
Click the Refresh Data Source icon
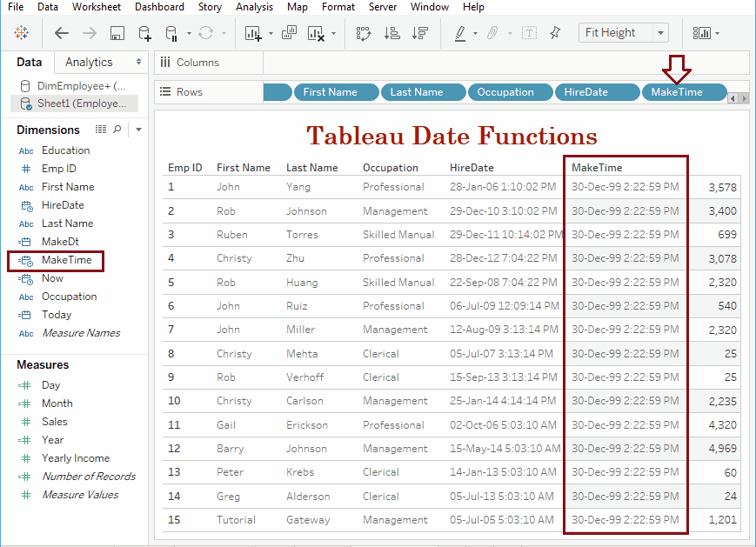coord(204,32)
